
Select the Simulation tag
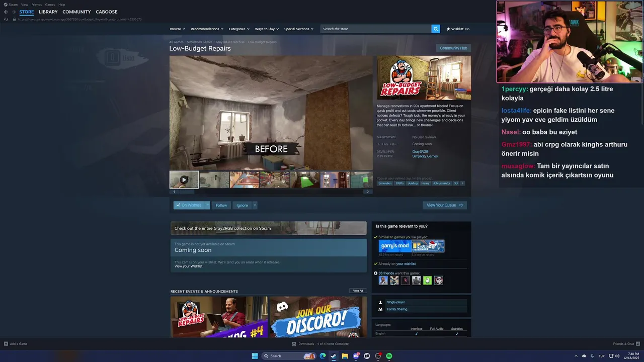tap(385, 183)
